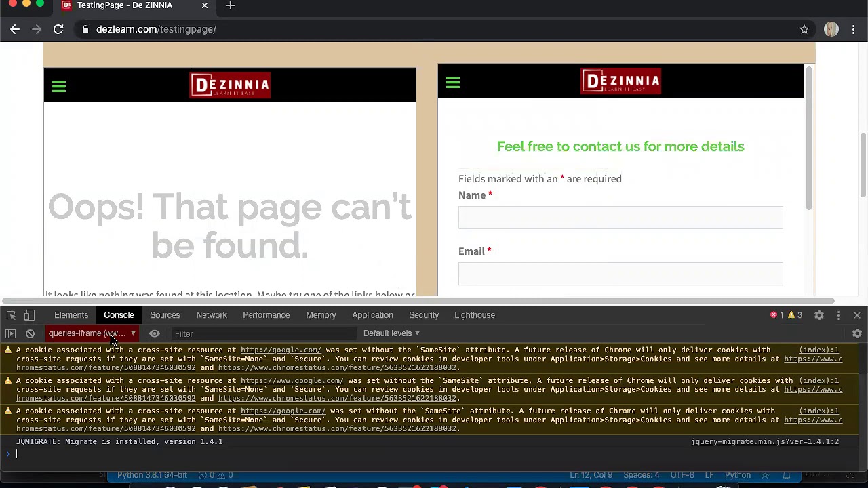Close the TestingPage - De ZINNIA tab
The height and width of the screenshot is (488, 868).
205,5
